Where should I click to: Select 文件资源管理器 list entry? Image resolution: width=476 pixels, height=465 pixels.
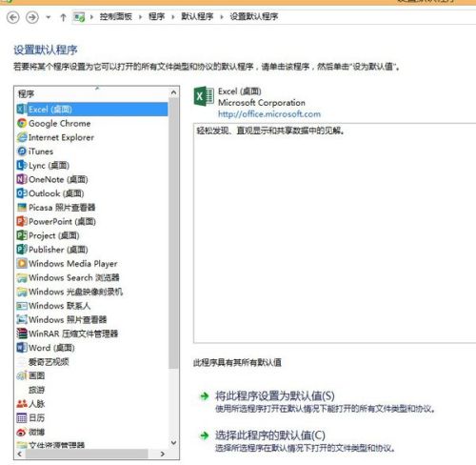coord(56,445)
